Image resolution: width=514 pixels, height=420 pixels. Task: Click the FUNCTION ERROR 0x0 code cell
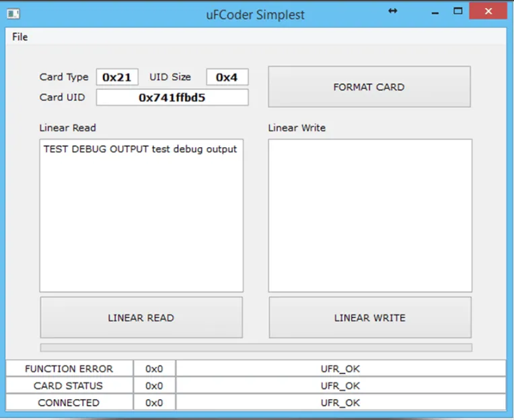point(154,368)
